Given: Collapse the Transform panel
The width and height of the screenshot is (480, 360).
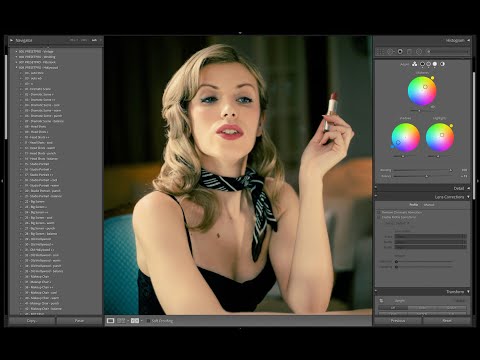Looking at the screenshot, I should pos(468,292).
